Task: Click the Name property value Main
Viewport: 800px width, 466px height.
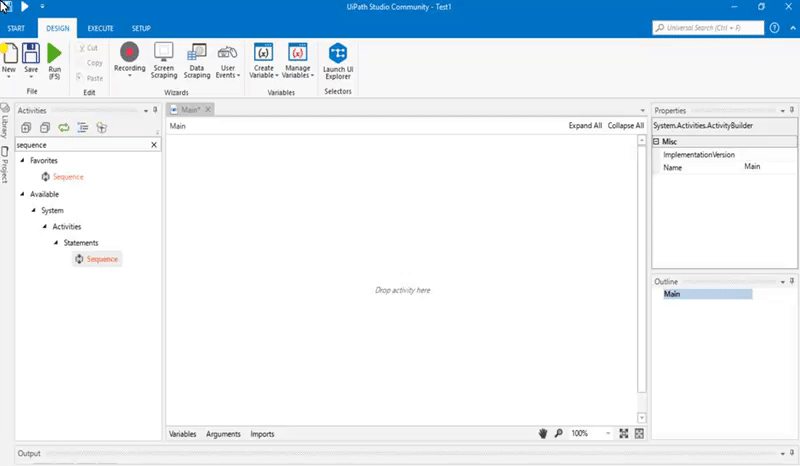Action: [752, 166]
